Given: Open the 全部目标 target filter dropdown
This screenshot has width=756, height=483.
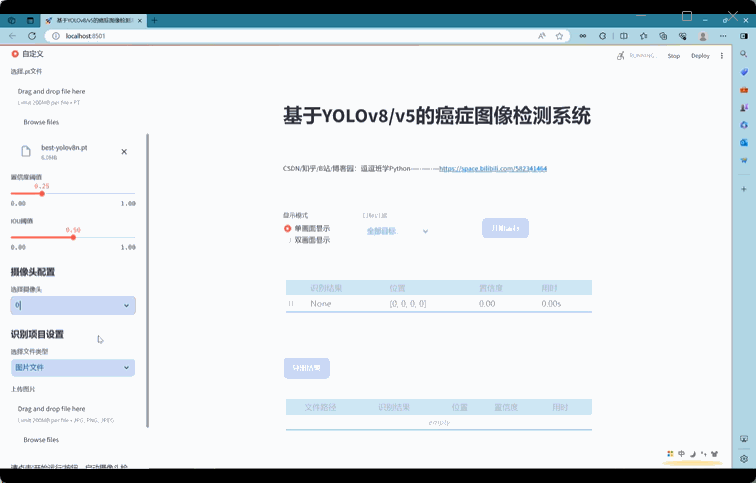Looking at the screenshot, I should click(397, 231).
